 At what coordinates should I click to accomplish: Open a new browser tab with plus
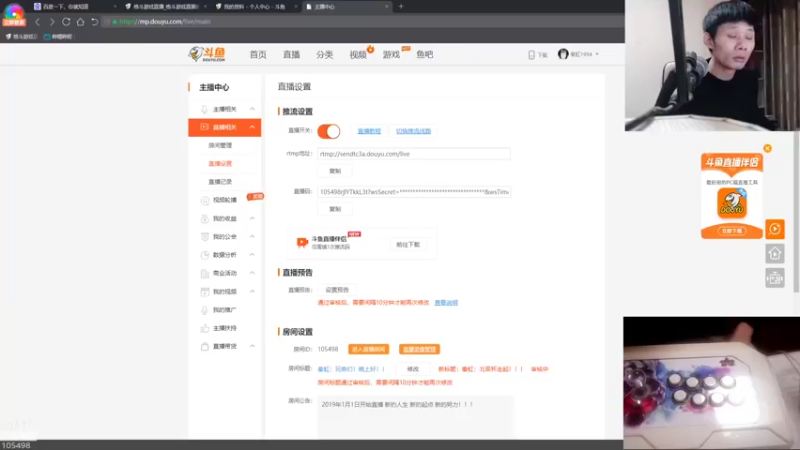tap(401, 7)
